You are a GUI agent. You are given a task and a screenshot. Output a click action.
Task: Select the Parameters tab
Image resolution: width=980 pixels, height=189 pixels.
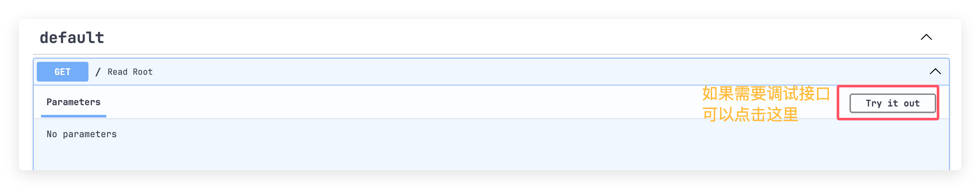click(73, 102)
